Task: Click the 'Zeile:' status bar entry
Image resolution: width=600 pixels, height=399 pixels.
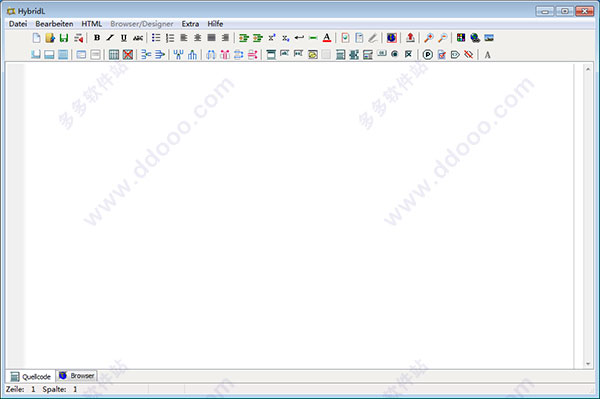Action: tap(15, 389)
